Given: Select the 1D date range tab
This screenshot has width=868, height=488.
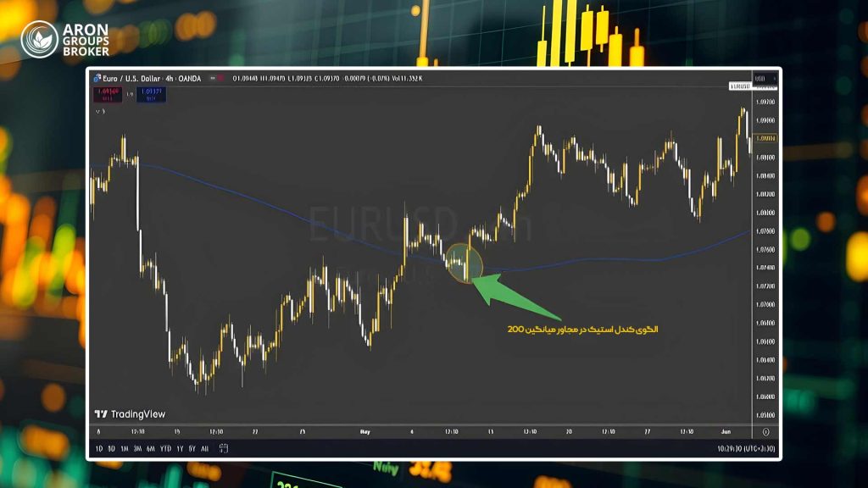Looking at the screenshot, I should click(x=99, y=449).
